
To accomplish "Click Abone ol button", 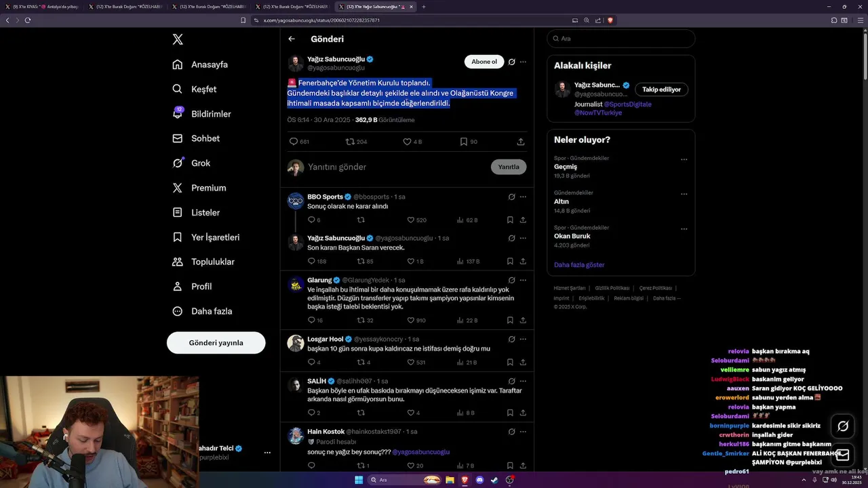I will tap(484, 62).
